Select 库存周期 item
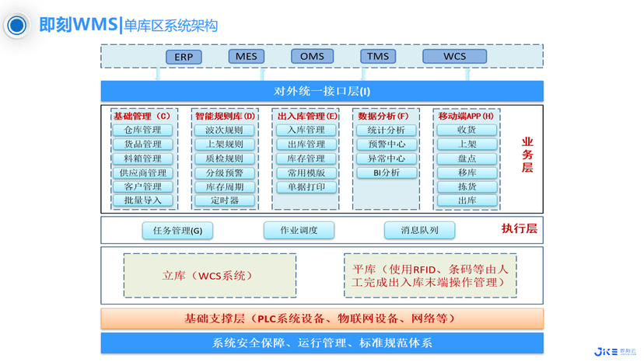Screen dimensions: 644x362 (x=224, y=186)
